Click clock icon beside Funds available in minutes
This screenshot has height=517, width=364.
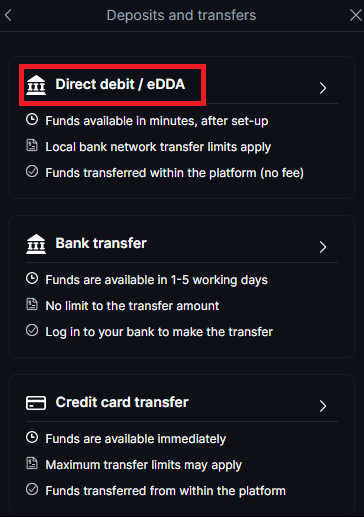click(32, 119)
